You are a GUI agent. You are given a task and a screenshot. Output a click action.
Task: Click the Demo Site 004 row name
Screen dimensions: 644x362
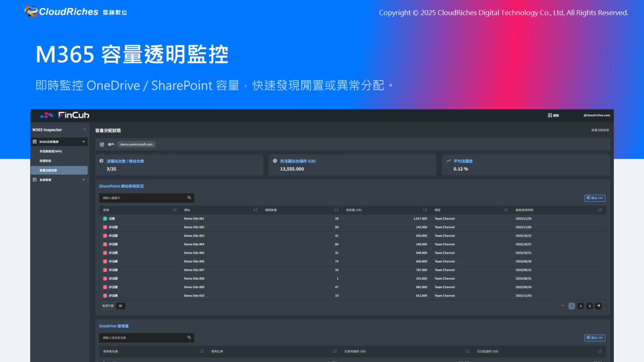tap(194, 245)
